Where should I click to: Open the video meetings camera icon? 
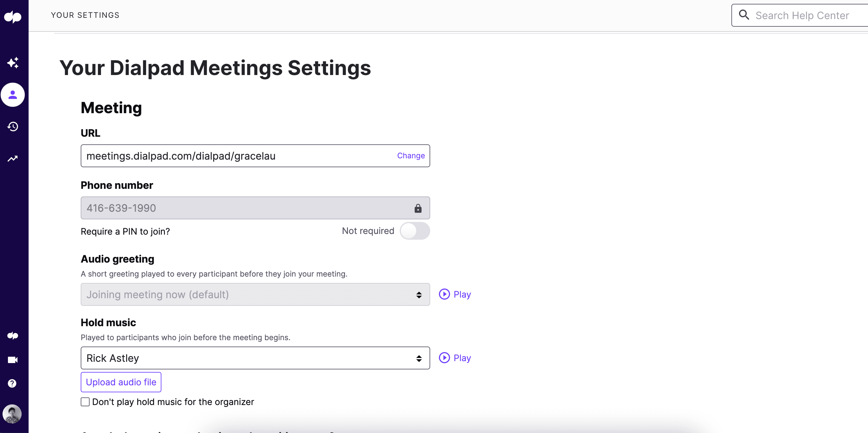pyautogui.click(x=14, y=360)
